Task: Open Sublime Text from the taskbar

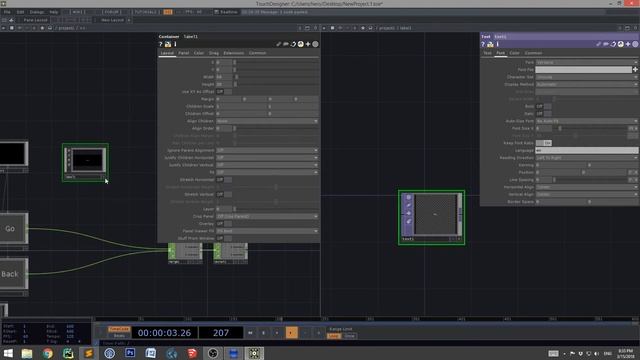Action: click(x=89, y=353)
